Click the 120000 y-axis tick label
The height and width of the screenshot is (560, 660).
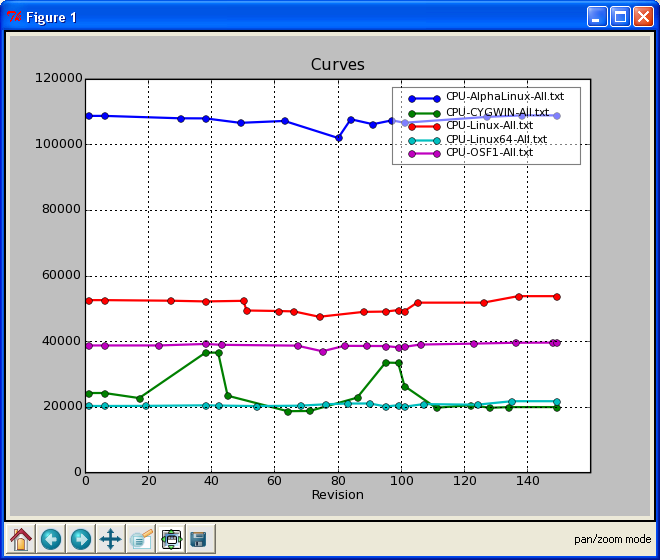59,78
